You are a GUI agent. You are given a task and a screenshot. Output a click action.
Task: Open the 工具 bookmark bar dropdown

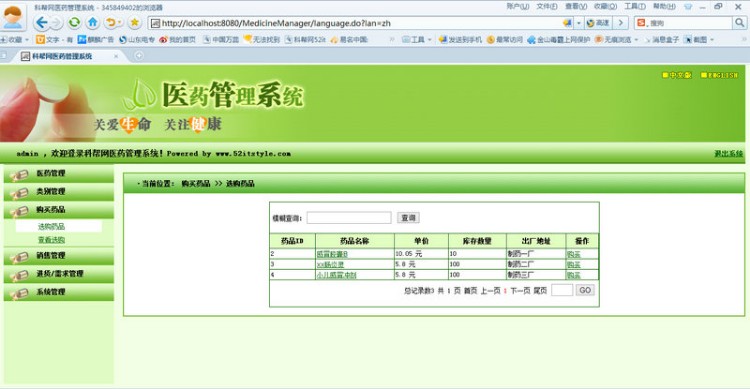(417, 40)
